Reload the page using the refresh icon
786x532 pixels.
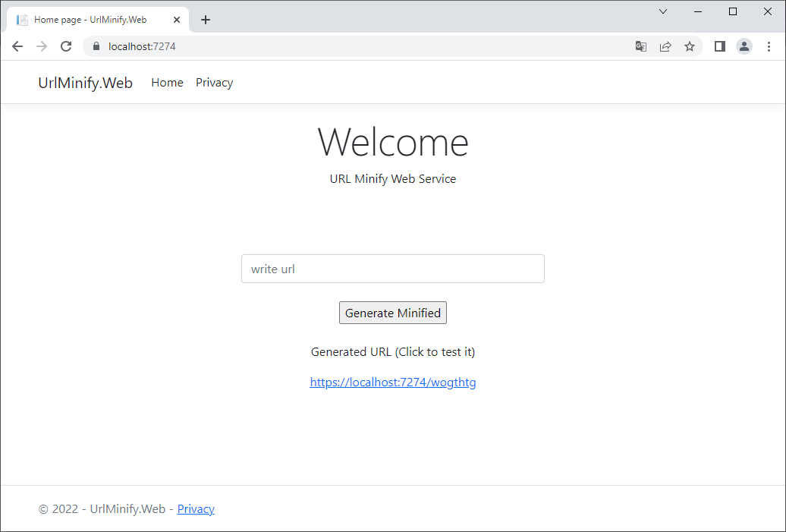[x=66, y=46]
